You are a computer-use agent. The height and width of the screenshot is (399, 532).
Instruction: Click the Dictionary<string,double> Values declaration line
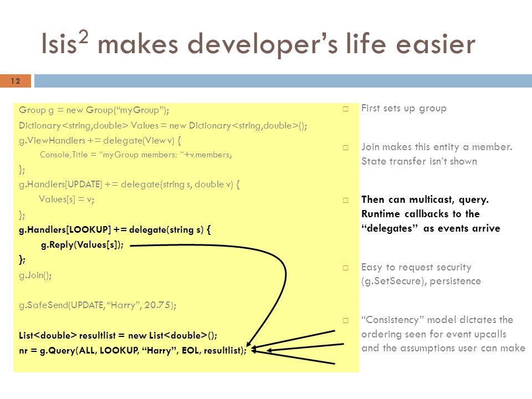(163, 126)
